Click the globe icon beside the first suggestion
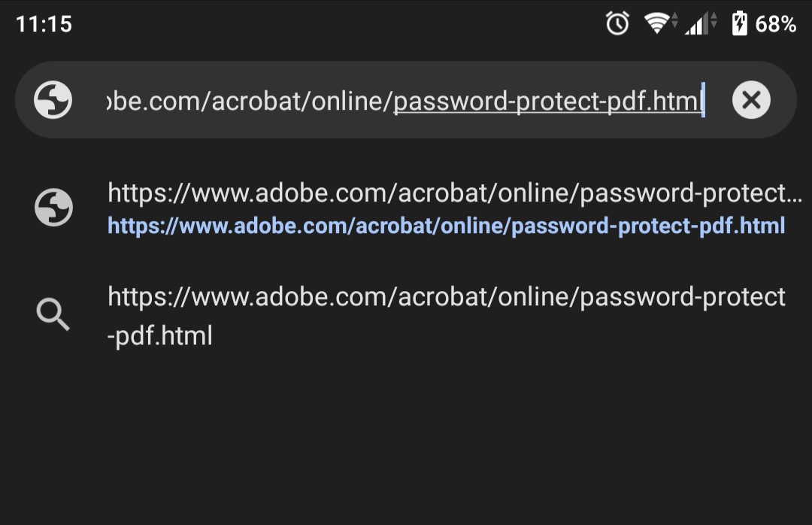This screenshot has width=812, height=525. tap(53, 208)
